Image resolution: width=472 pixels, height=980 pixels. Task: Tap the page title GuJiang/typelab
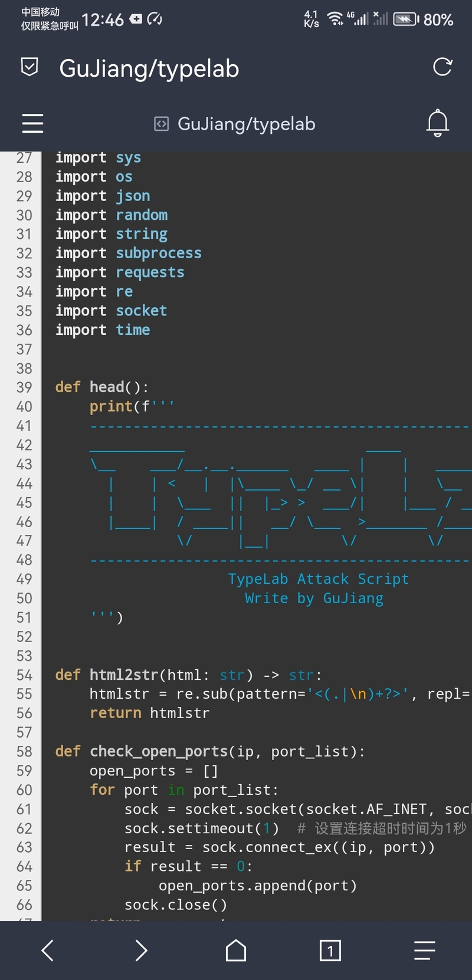(x=149, y=68)
